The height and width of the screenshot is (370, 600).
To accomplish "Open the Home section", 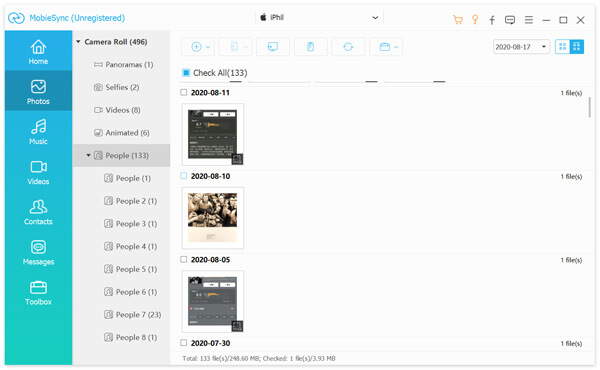I will click(38, 51).
